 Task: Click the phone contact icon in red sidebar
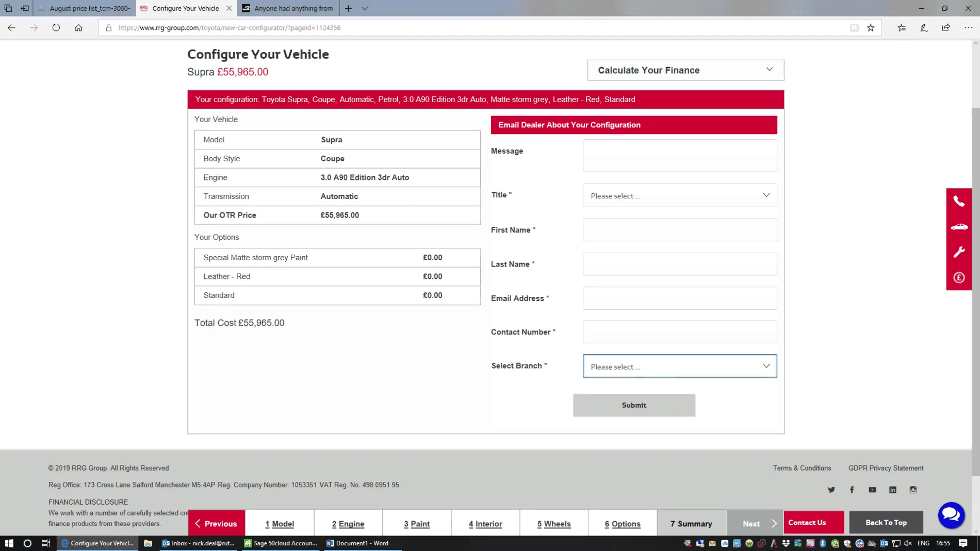point(959,201)
